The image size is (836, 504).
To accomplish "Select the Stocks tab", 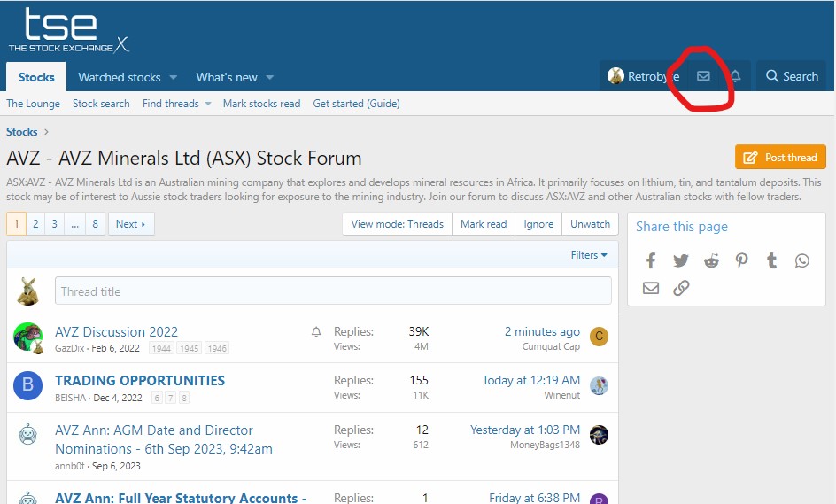I will [x=36, y=77].
